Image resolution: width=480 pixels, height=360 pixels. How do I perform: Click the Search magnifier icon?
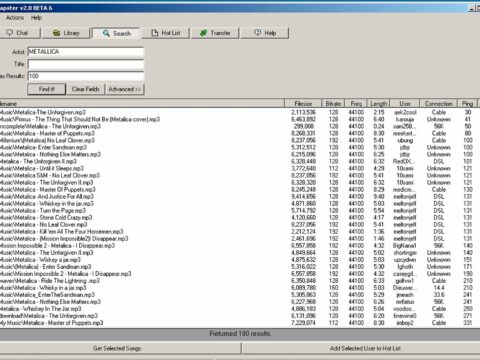coord(106,33)
